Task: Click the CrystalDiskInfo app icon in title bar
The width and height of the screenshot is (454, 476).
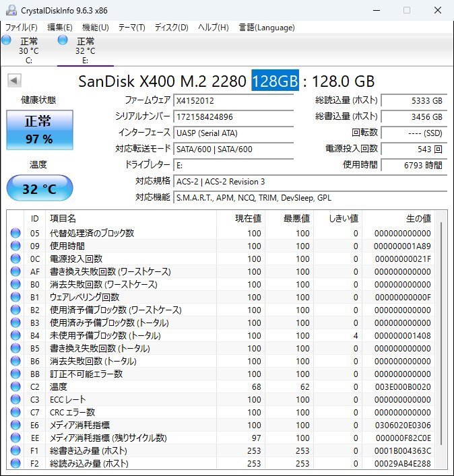Action: tap(11, 10)
